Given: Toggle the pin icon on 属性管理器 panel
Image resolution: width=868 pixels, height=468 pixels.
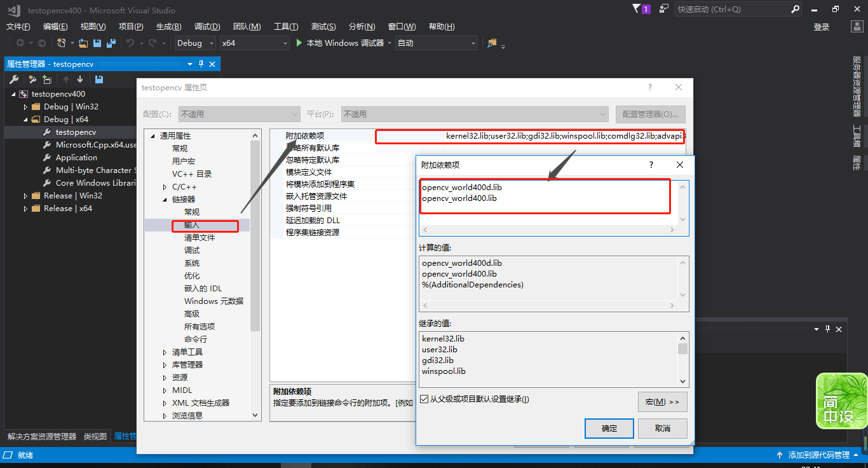Looking at the screenshot, I should tap(200, 64).
